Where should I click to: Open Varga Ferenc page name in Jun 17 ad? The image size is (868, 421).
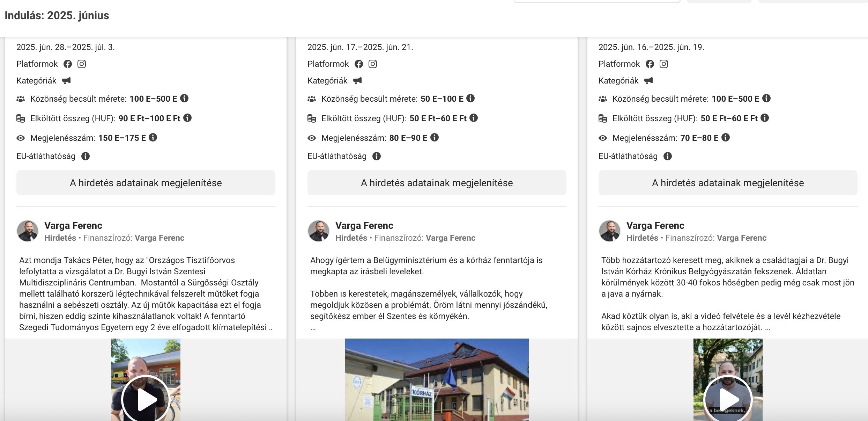click(364, 225)
